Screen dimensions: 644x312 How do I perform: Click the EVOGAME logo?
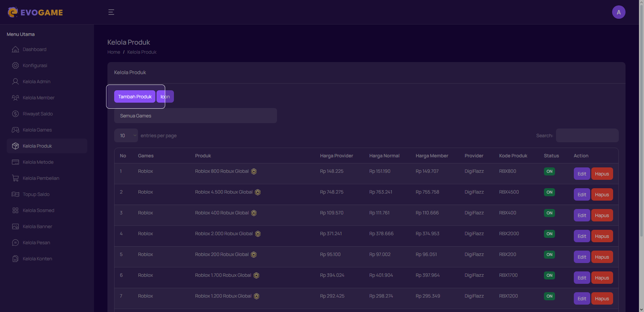(35, 12)
